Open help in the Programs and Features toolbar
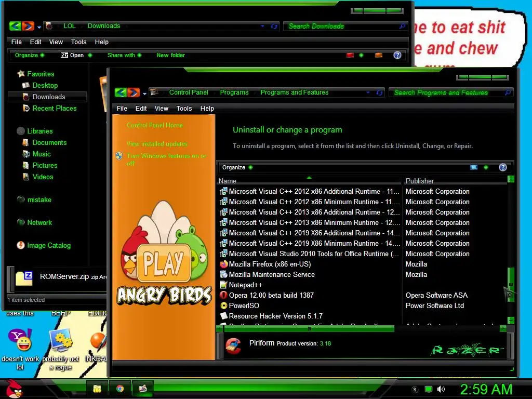This screenshot has height=399, width=532. (503, 167)
